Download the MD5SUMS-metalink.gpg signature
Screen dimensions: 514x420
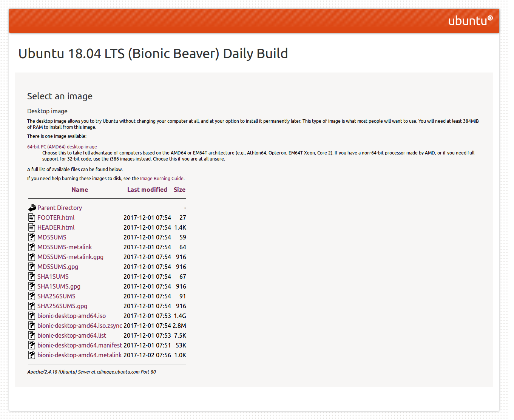pos(70,257)
